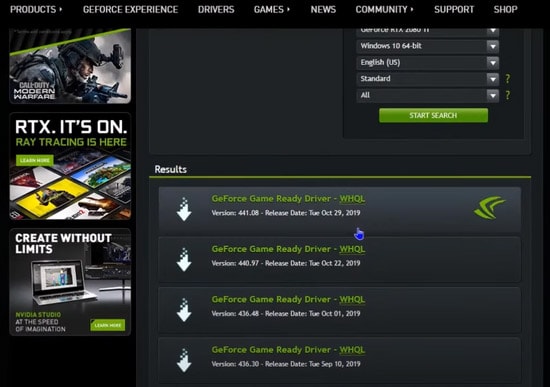Click Version 440.97 release date text
This screenshot has width=550, height=387.
click(286, 263)
